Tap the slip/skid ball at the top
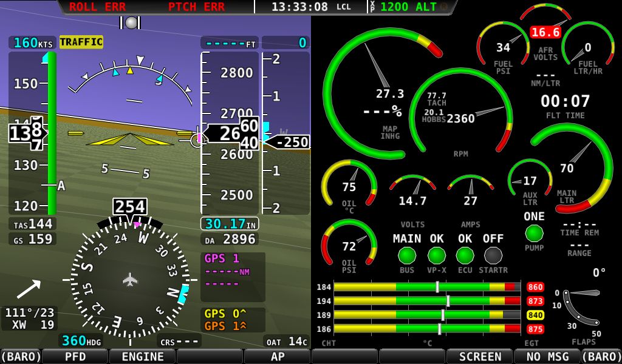The image size is (622, 364). coord(131,22)
